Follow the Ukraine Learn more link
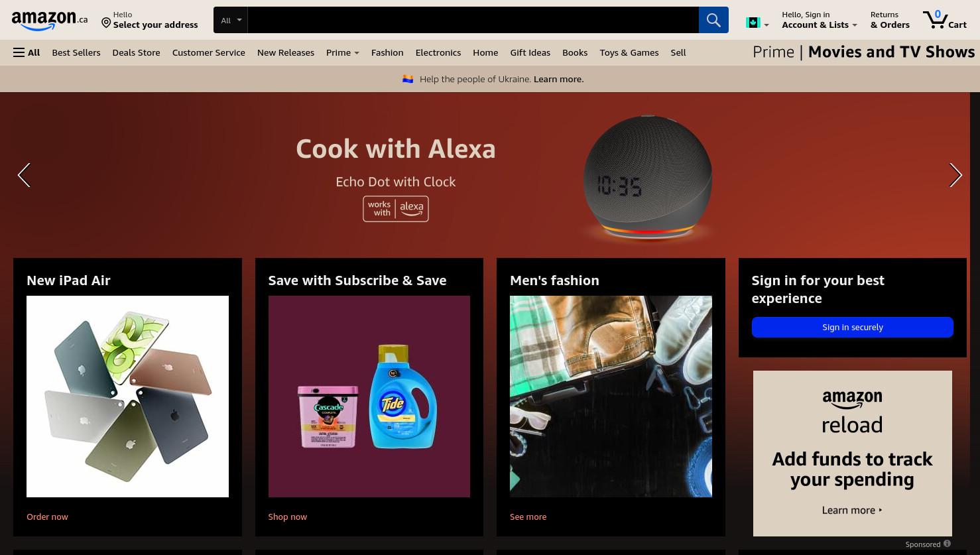The width and height of the screenshot is (980, 555). [x=558, y=79]
